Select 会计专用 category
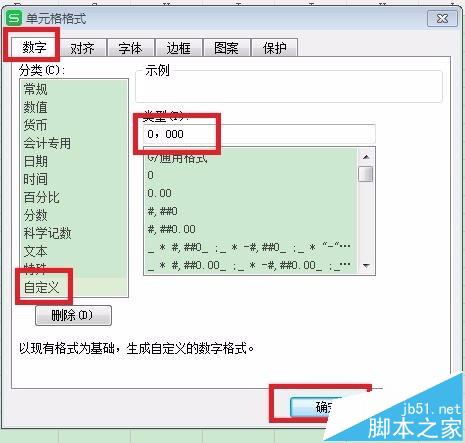The width and height of the screenshot is (465, 443). (74, 143)
